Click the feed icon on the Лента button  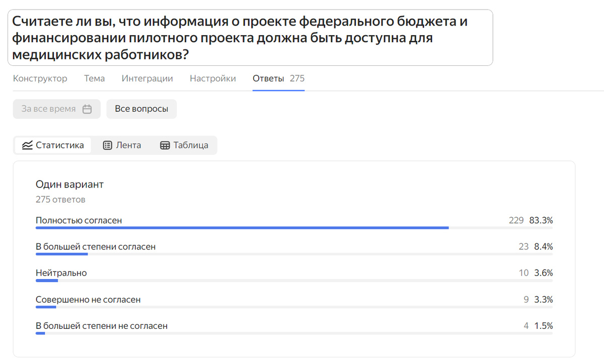(107, 145)
